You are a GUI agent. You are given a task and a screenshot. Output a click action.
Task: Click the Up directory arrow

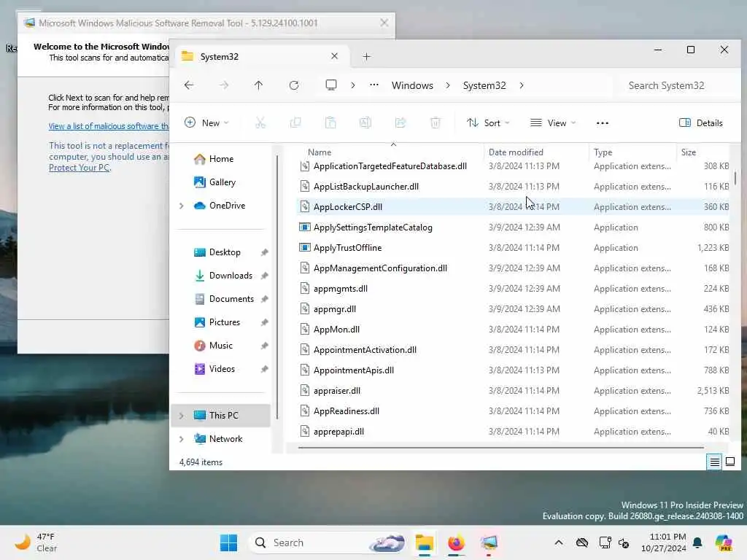[258, 85]
